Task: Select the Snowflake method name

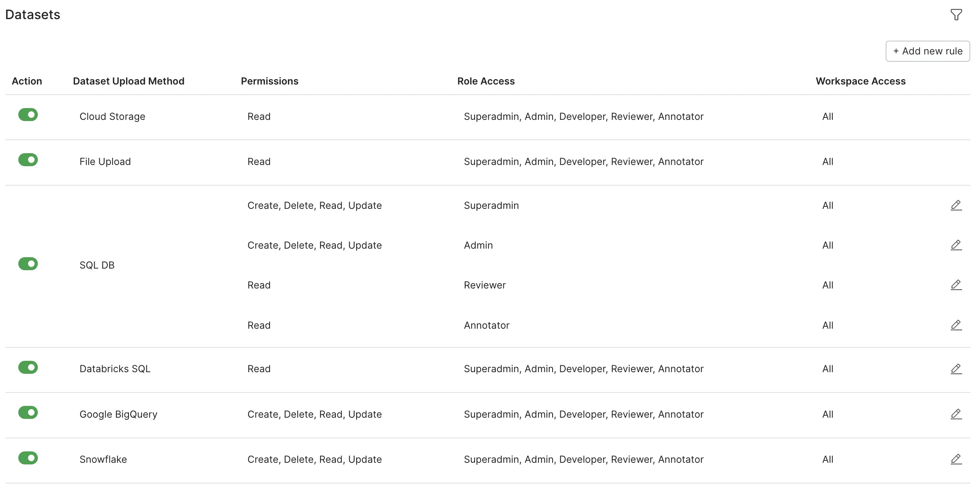Action: point(103,460)
